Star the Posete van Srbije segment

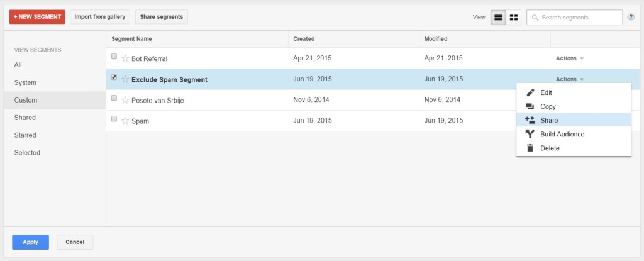coord(125,100)
